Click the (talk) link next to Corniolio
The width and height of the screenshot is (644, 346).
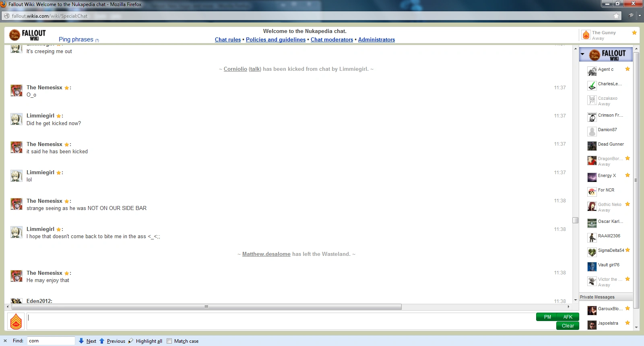click(255, 69)
